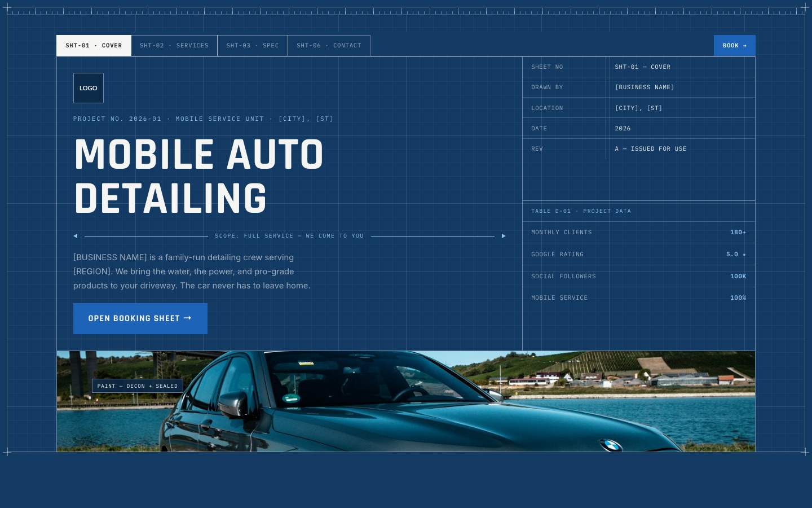Click the A — ISSUED FOR USE value
This screenshot has height=508, width=812.
pyautogui.click(x=651, y=149)
